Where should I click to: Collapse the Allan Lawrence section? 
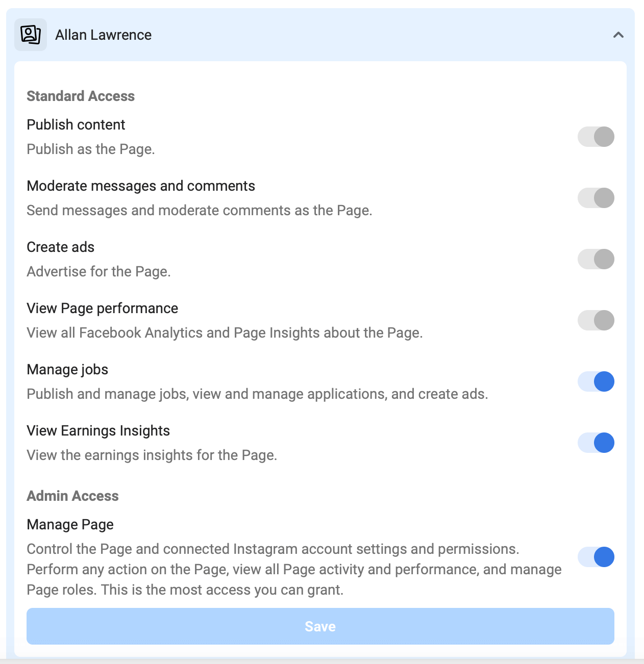[619, 35]
